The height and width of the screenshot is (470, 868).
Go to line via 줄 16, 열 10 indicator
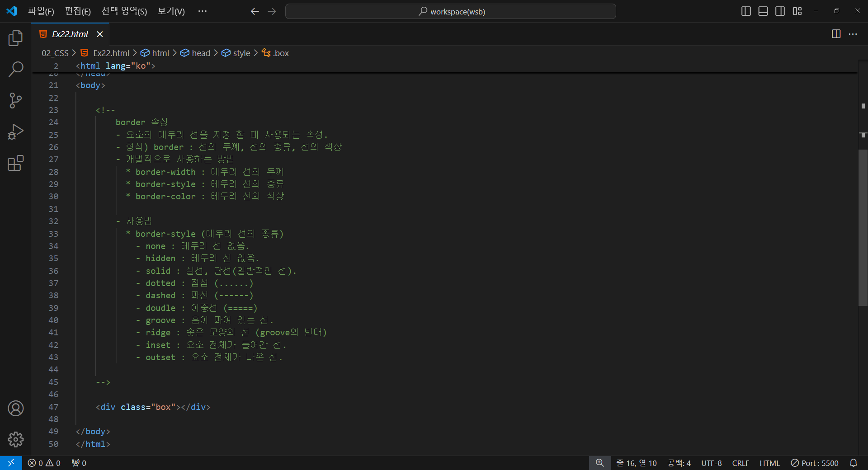tap(637, 463)
